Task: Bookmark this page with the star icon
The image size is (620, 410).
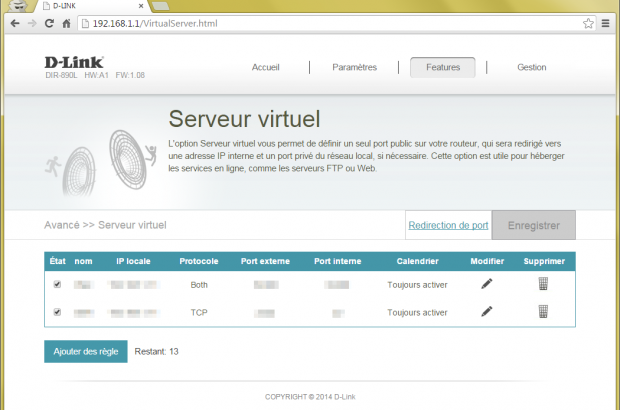Action: coord(590,22)
